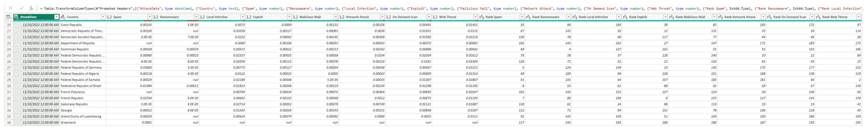
Task: Click the decimal type icon for Spam
Action: pos(109,17)
